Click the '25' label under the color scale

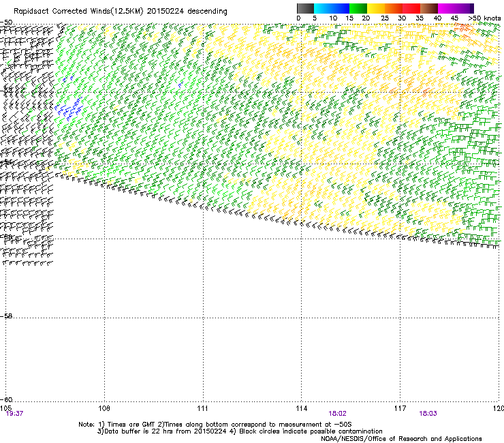pos(384,18)
